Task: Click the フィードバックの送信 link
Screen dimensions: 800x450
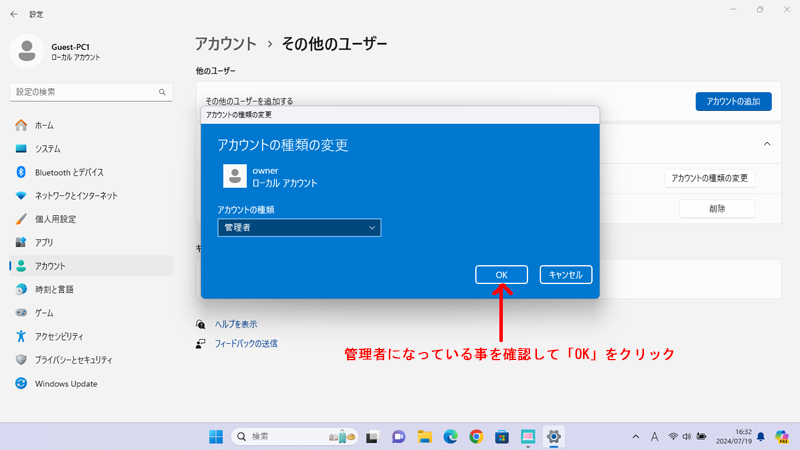Action: (246, 343)
